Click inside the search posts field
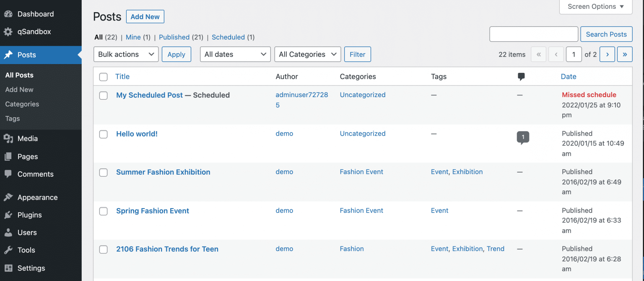Screen dimensions: 644x281 533,34
